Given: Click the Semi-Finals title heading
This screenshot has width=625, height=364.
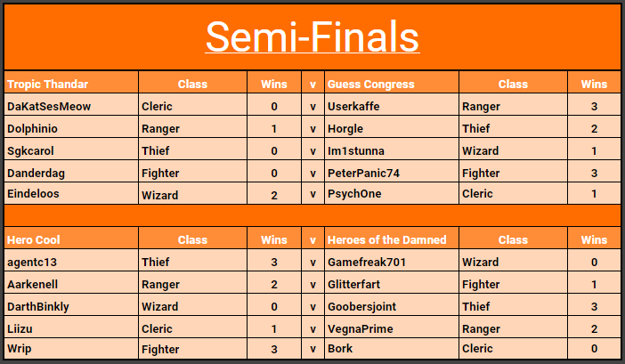Looking at the screenshot, I should point(312,37).
